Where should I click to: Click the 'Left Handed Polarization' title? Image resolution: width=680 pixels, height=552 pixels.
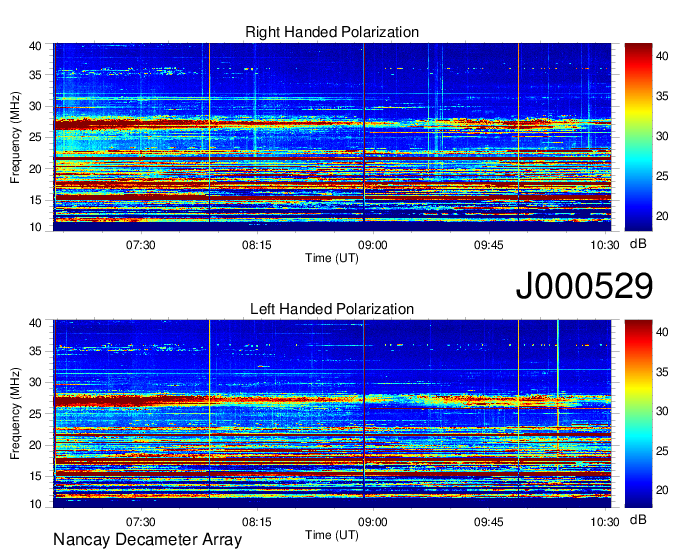point(332,309)
